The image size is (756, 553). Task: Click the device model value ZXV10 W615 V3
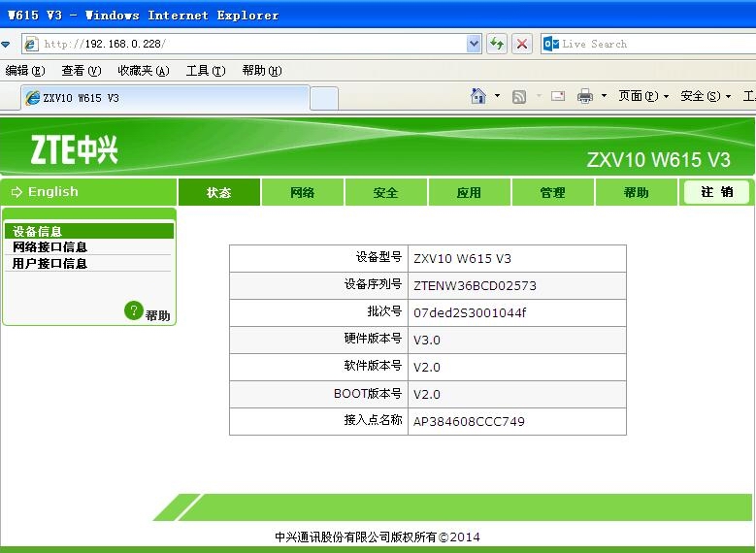(462, 259)
